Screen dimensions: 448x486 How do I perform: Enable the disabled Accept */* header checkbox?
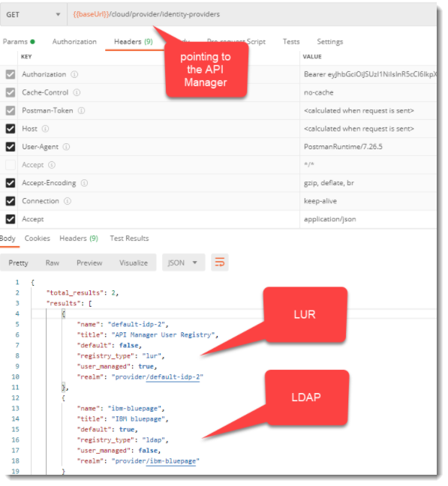pos(11,165)
